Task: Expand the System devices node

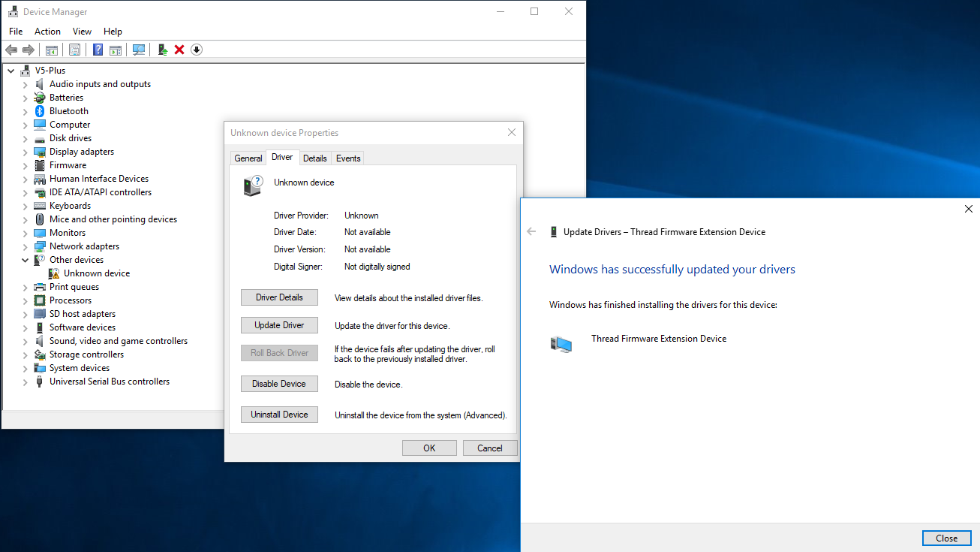Action: pos(25,368)
